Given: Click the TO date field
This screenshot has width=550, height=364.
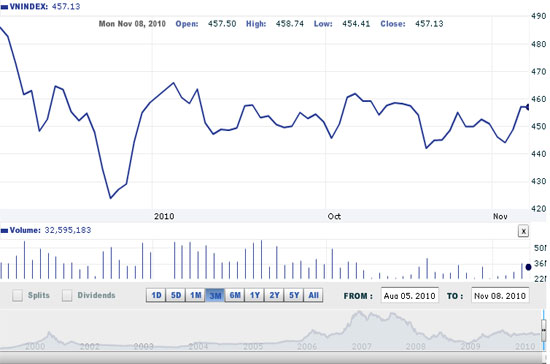Looking at the screenshot, I should [500, 296].
